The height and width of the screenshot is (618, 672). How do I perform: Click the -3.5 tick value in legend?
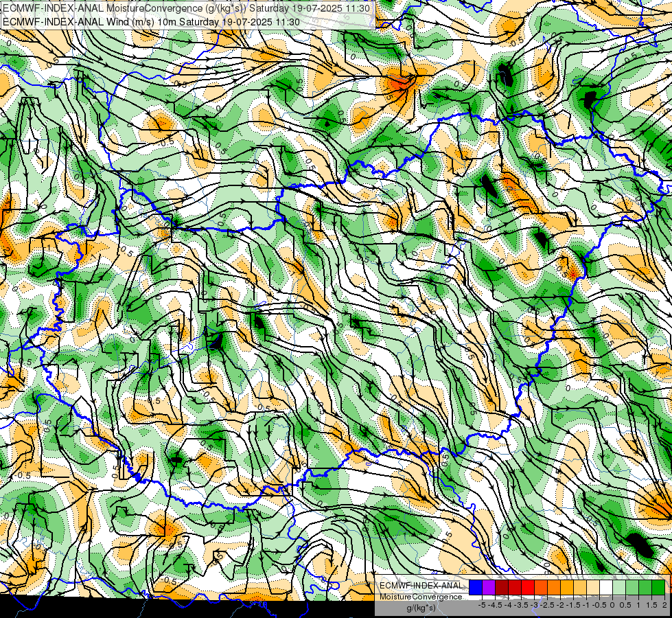522,605
